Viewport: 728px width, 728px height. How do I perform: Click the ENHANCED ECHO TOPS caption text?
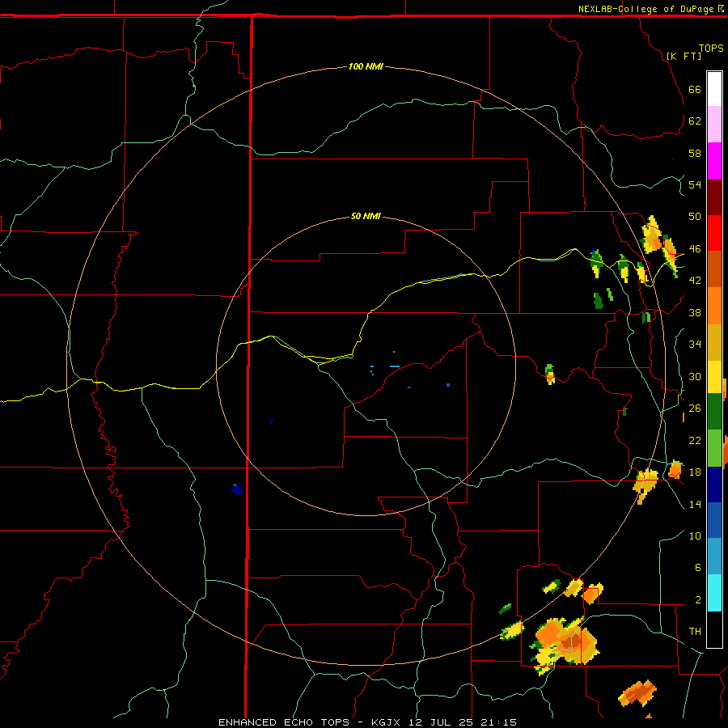tap(284, 722)
